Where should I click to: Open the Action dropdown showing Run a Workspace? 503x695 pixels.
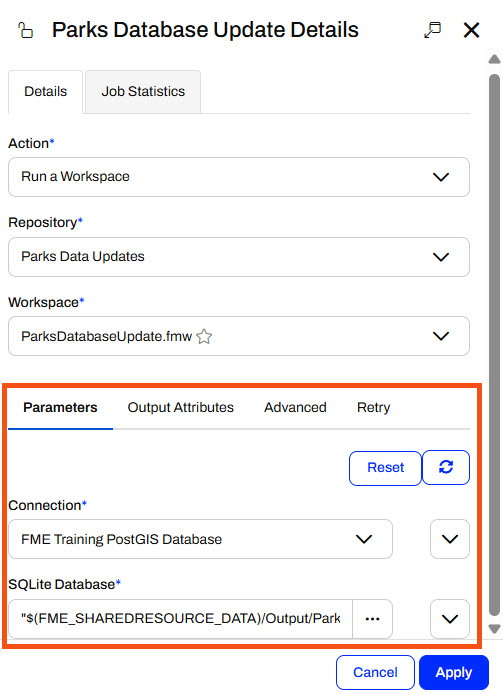[x=239, y=177]
